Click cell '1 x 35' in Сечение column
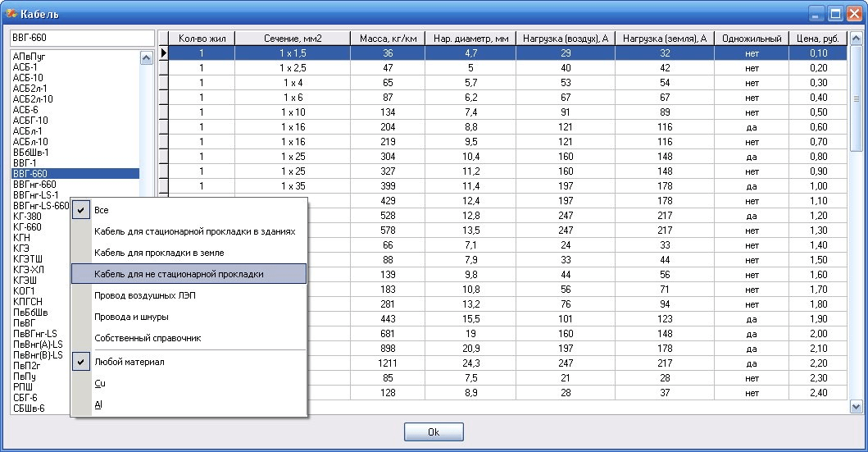Image resolution: width=868 pixels, height=452 pixels. coord(293,186)
